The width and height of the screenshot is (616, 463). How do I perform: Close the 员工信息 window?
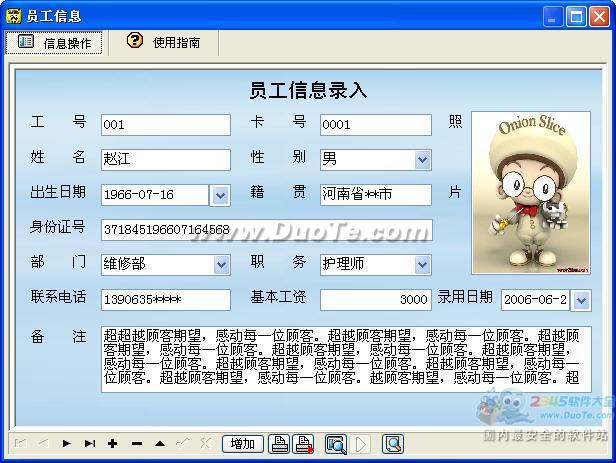tap(599, 17)
